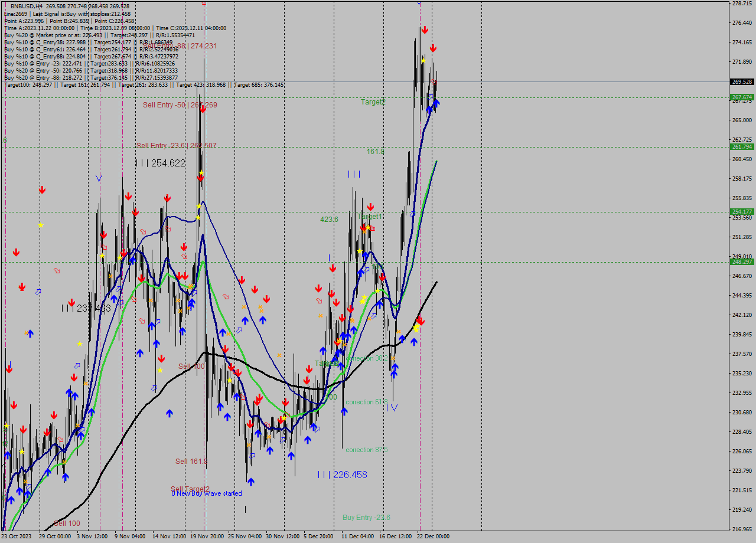Click the '22 Dec 00:00' date on the time axis
This screenshot has height=543, width=756.
point(432,535)
